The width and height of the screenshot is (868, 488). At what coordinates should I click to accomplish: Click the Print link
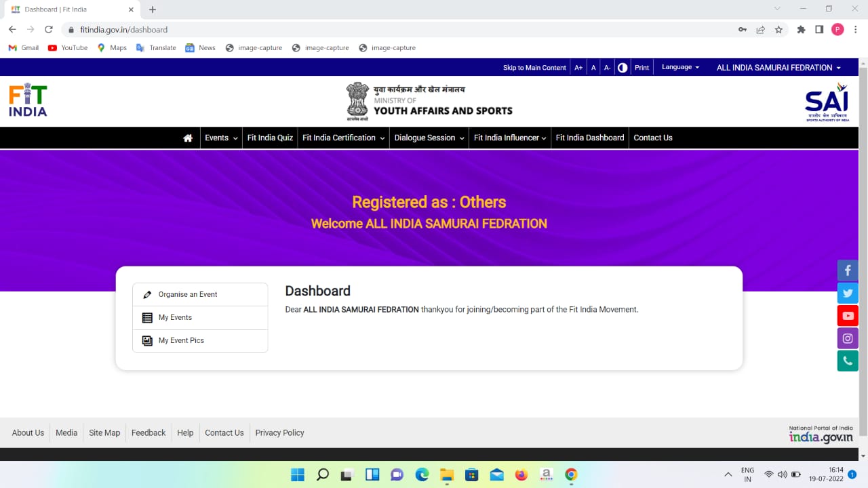point(642,68)
